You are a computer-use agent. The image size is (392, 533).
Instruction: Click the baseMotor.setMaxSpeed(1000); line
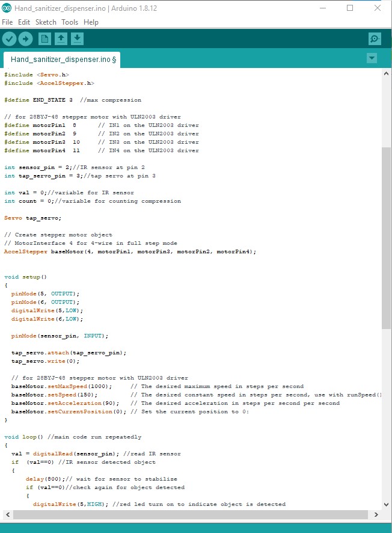point(158,386)
